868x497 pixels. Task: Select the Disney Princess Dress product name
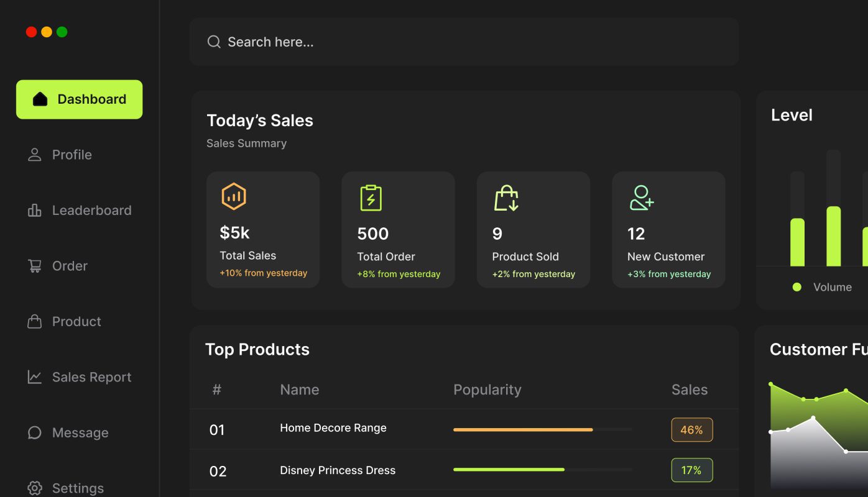pyautogui.click(x=338, y=470)
